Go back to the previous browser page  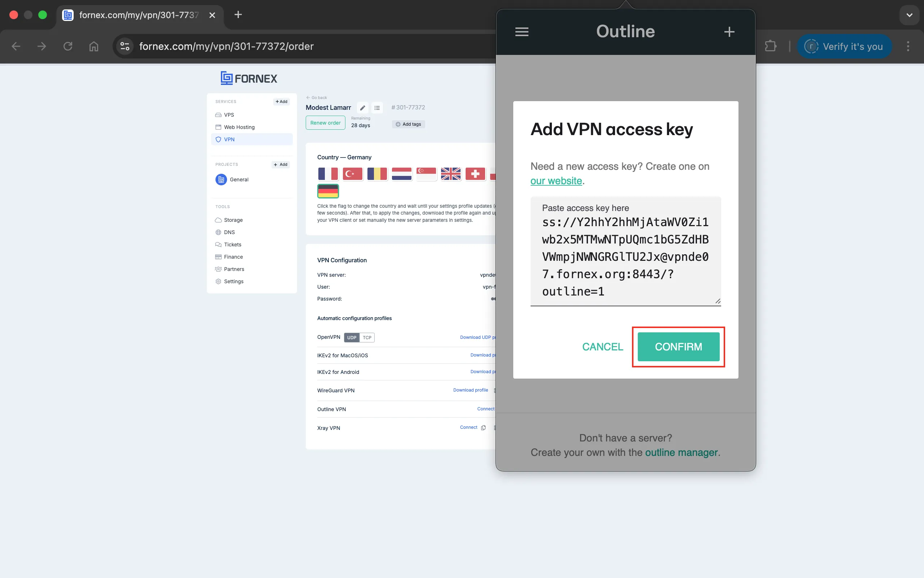pos(16,46)
